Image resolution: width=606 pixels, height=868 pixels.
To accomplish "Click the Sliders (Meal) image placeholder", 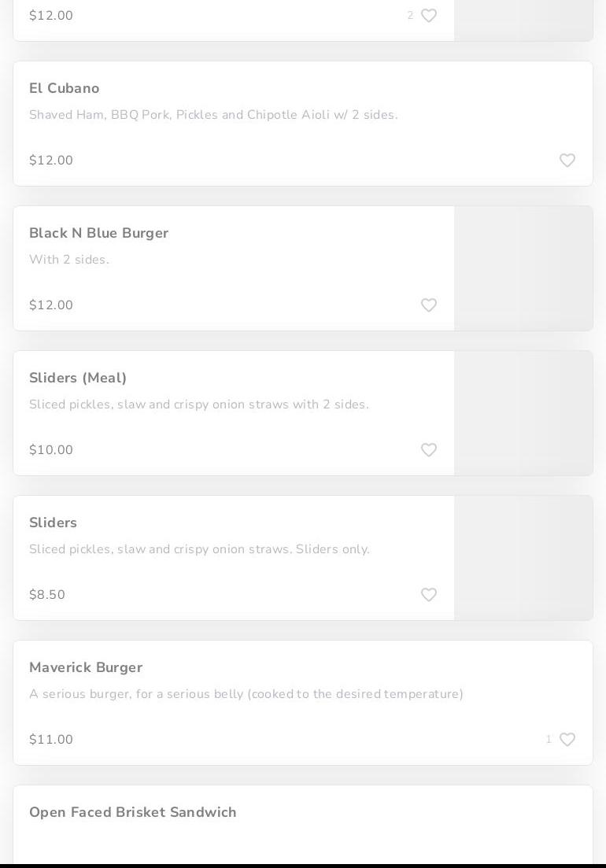I will (523, 413).
